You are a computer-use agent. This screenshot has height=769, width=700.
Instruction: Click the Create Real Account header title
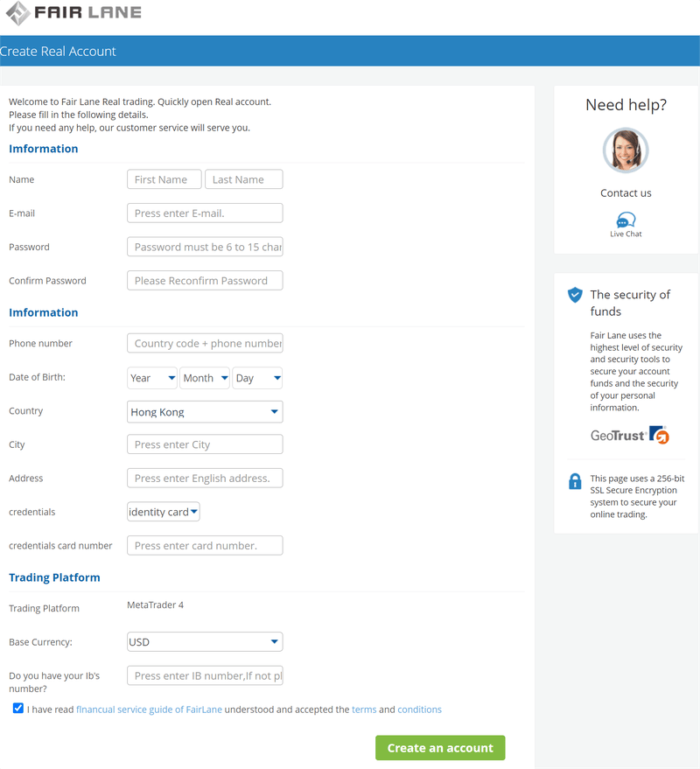coord(58,51)
